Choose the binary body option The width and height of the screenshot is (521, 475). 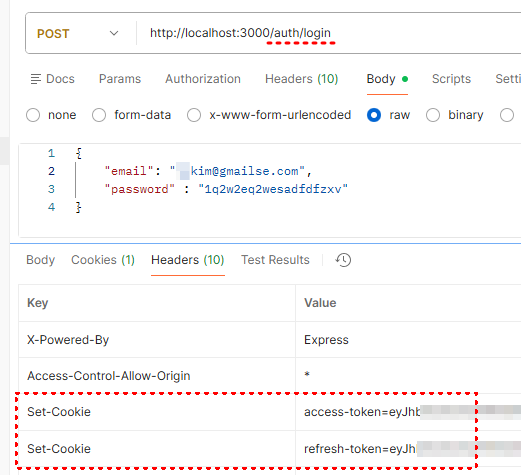[433, 115]
